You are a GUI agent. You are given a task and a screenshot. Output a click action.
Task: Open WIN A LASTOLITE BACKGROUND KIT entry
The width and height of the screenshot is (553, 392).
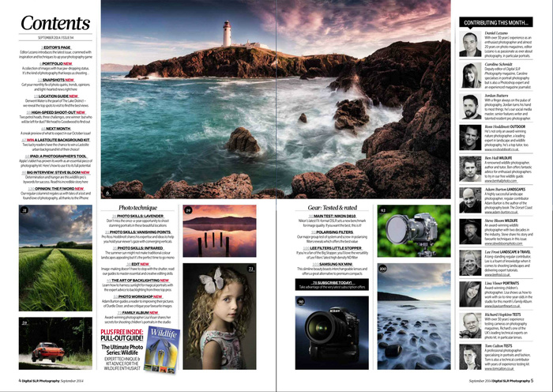tap(56, 140)
